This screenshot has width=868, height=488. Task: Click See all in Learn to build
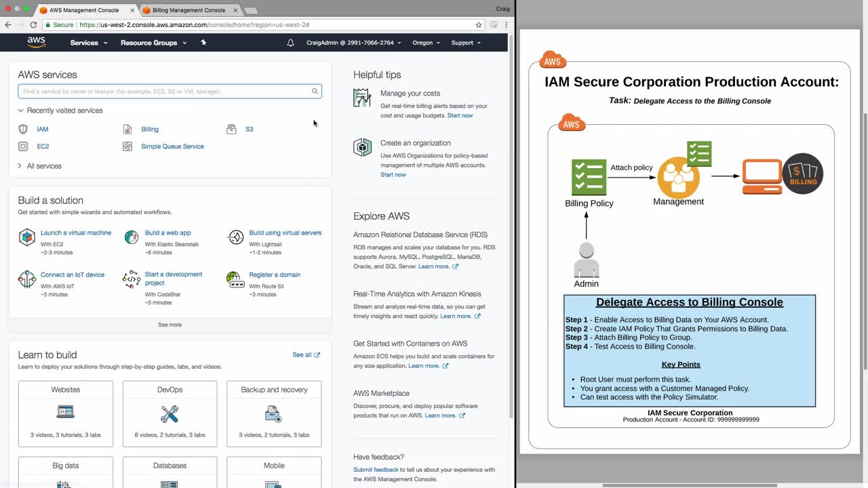point(306,354)
